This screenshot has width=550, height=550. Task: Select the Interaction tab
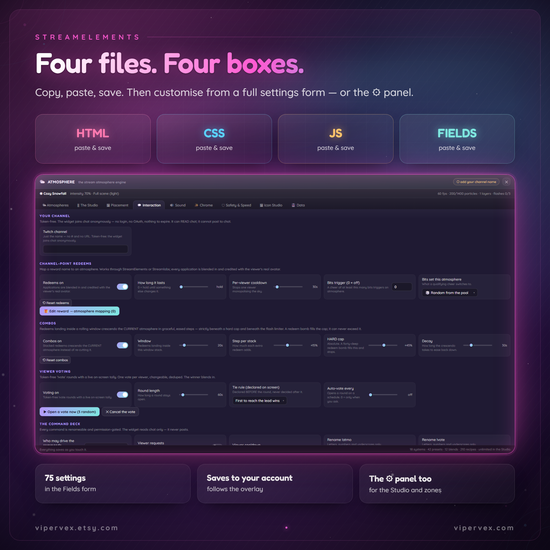(x=149, y=205)
